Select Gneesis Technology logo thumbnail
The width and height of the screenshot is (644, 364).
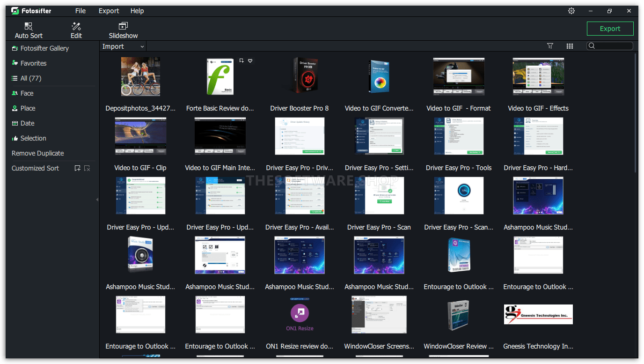click(538, 314)
